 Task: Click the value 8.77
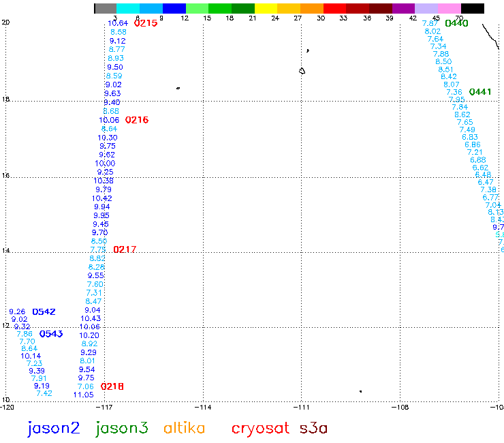coord(116,49)
